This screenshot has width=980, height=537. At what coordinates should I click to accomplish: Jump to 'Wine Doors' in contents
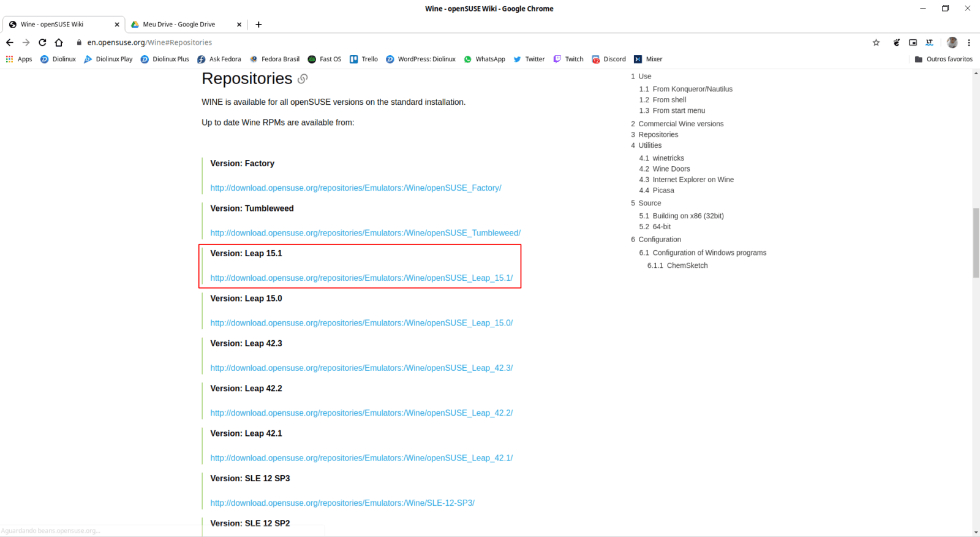point(665,169)
